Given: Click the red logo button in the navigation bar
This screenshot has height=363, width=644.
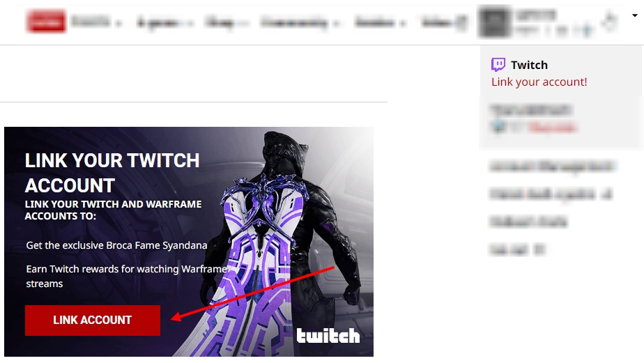Looking at the screenshot, I should tap(46, 22).
